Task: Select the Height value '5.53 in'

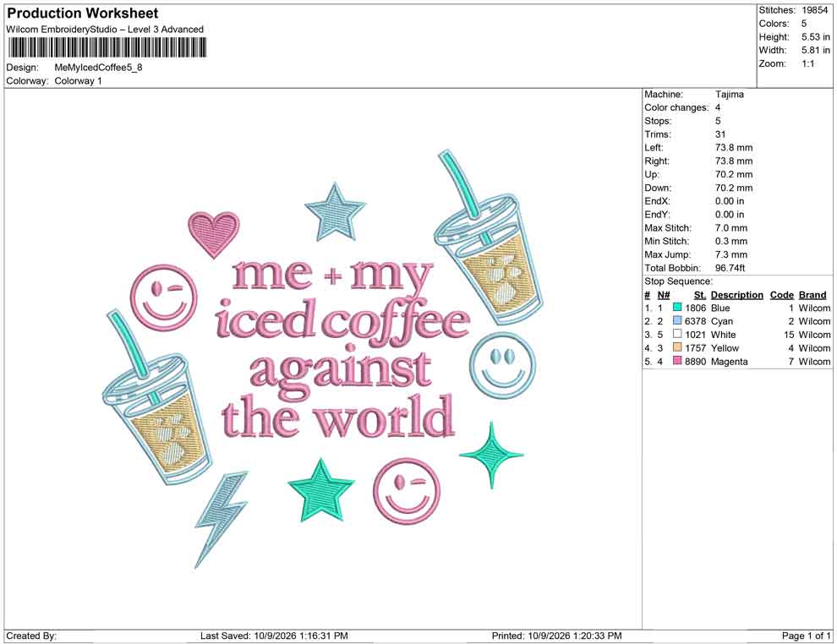Action: click(x=816, y=37)
